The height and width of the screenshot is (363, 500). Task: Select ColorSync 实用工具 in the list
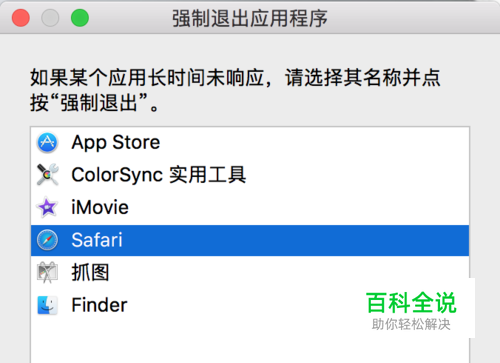[159, 175]
